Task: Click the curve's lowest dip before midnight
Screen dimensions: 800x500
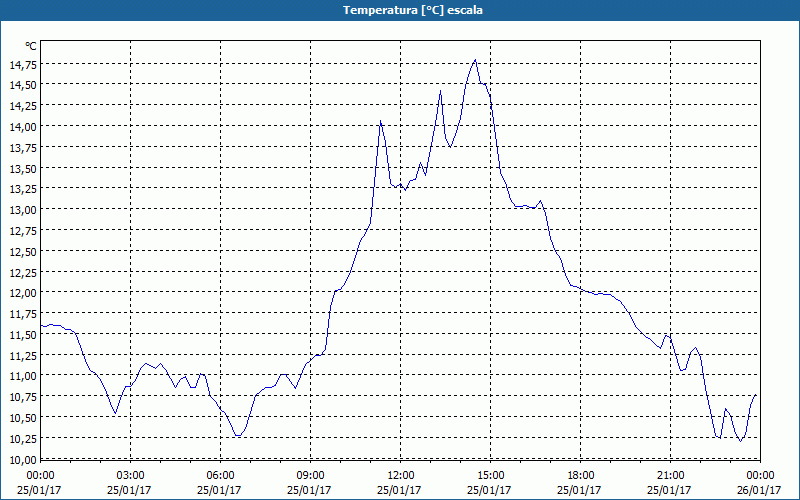Action: click(x=740, y=441)
